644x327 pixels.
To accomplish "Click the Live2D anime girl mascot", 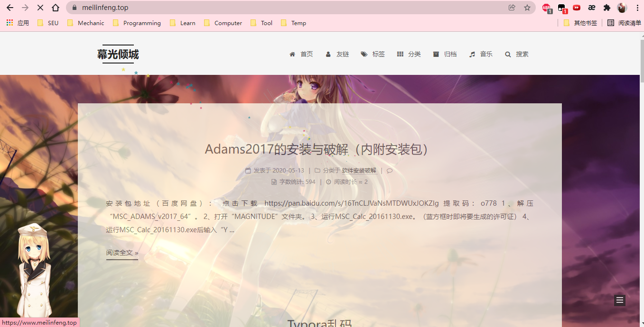I will tap(34, 270).
